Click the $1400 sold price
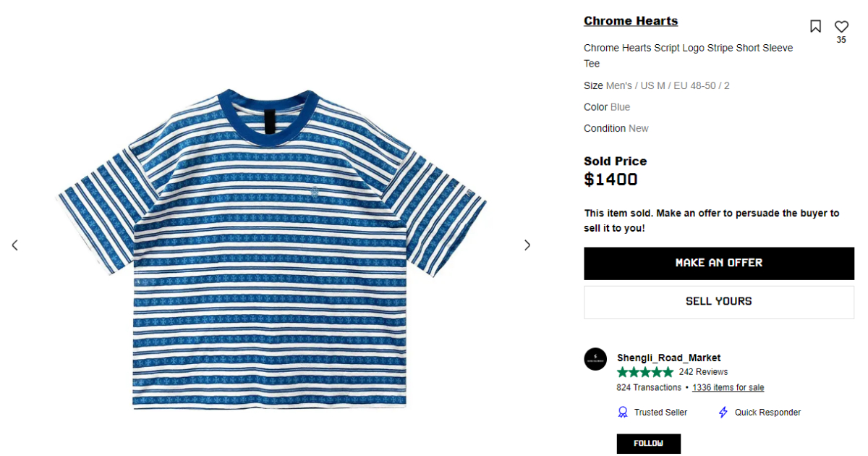Image resolution: width=868 pixels, height=456 pixels. click(610, 180)
